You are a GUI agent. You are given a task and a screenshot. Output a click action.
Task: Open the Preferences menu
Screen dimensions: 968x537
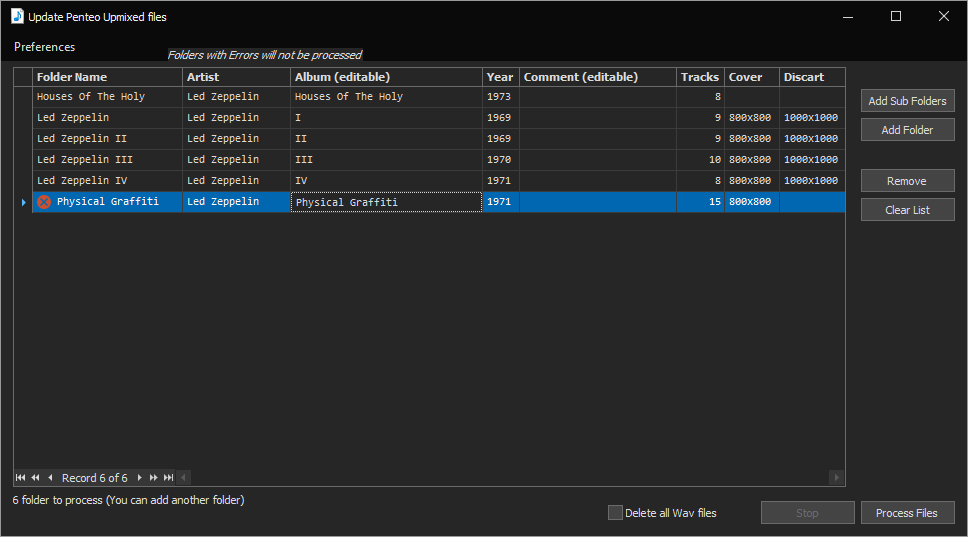pos(44,47)
